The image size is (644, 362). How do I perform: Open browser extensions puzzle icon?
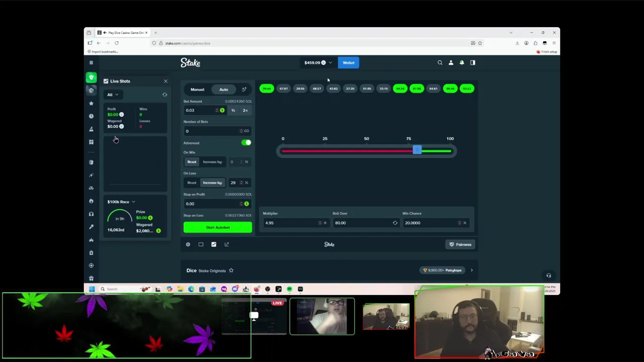(x=535, y=43)
